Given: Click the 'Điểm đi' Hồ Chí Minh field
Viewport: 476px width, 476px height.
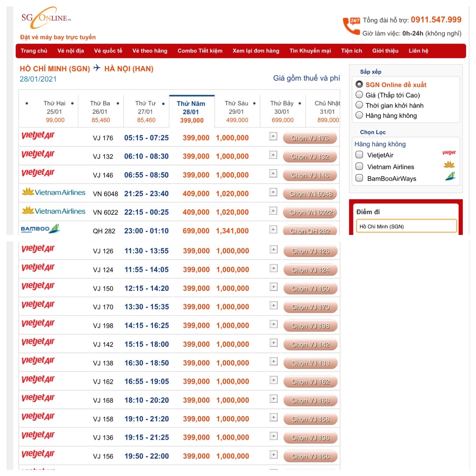Looking at the screenshot, I should 406,226.
